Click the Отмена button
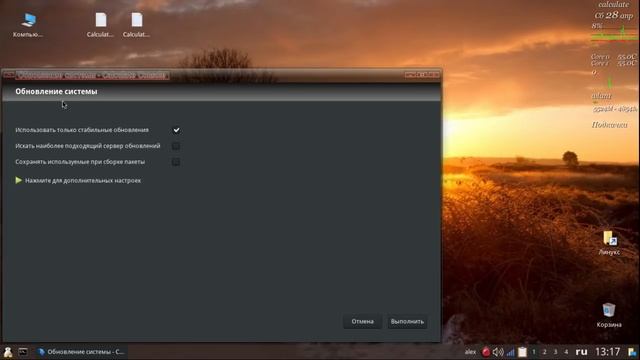640x360 pixels. [362, 322]
